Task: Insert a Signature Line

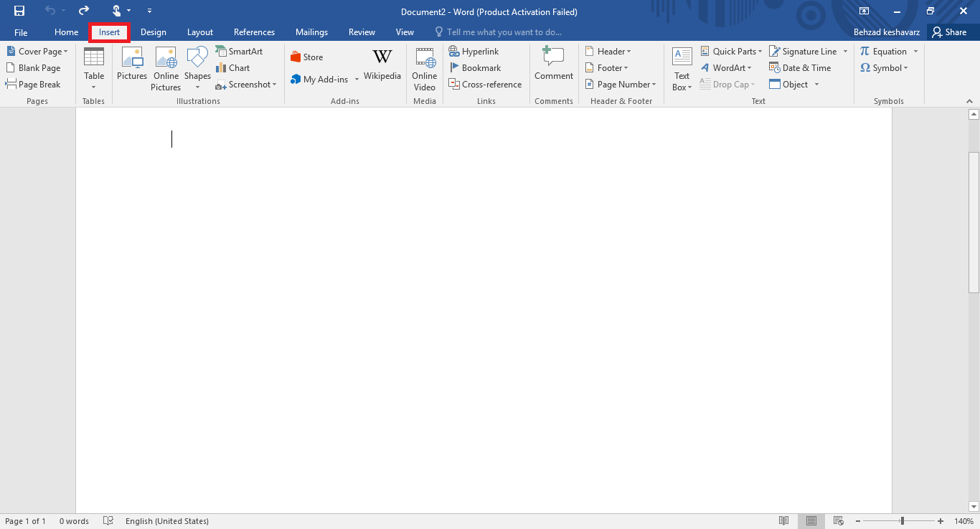Action: click(804, 52)
